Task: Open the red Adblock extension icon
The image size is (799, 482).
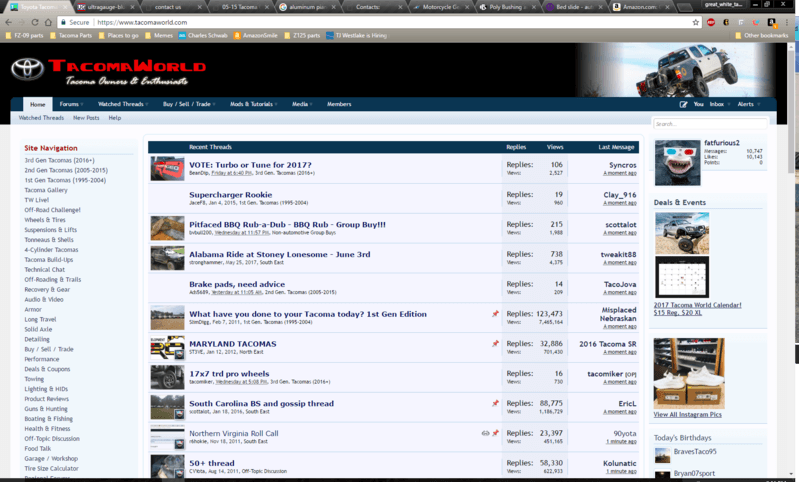Action: [711, 22]
